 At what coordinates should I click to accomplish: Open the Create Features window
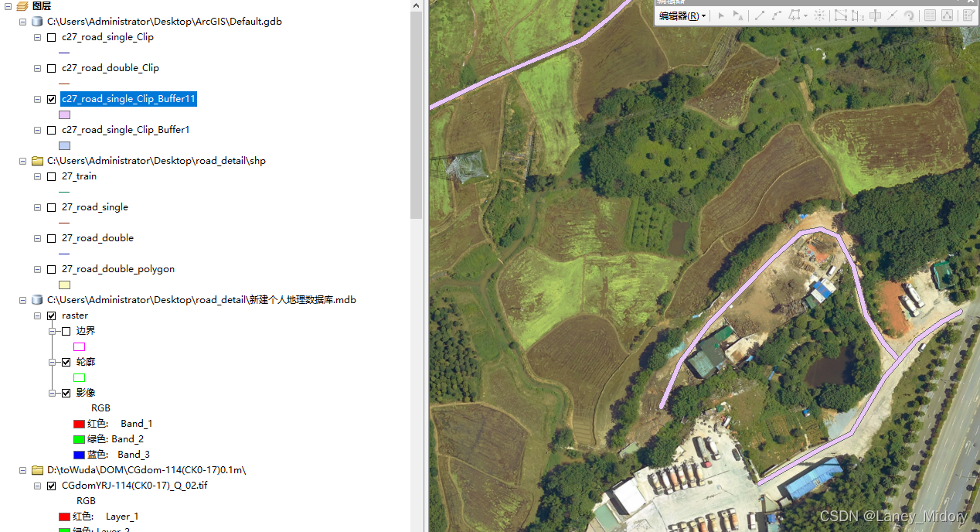[968, 15]
